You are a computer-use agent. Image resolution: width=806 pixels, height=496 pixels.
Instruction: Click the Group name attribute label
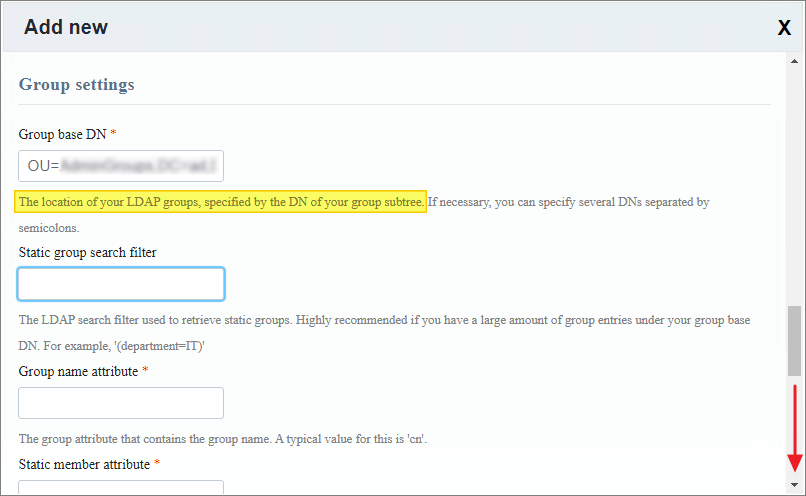(78, 371)
